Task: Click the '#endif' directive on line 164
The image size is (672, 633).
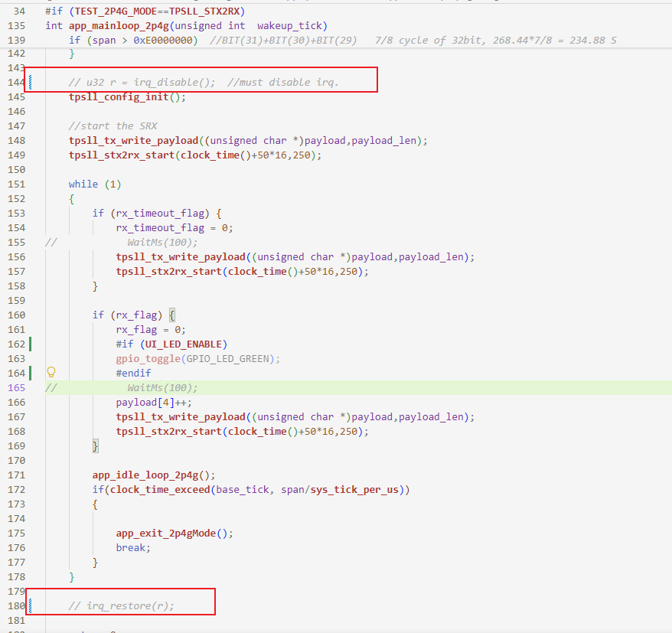Action: click(133, 374)
